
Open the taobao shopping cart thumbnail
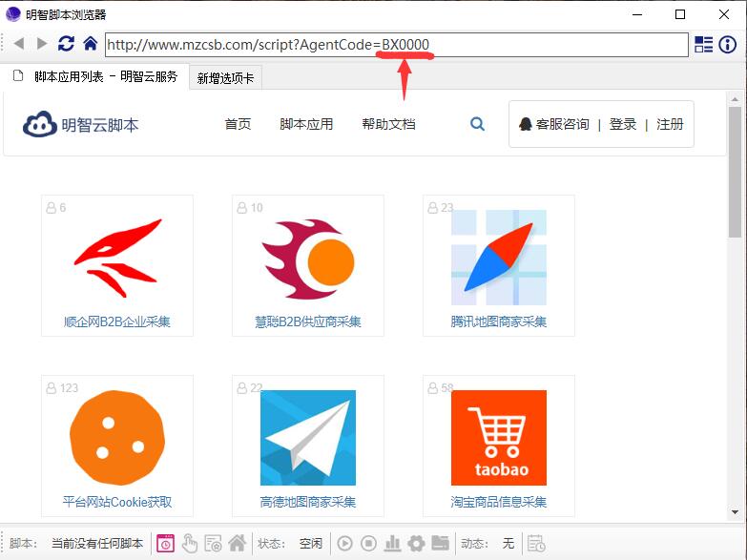pos(499,438)
